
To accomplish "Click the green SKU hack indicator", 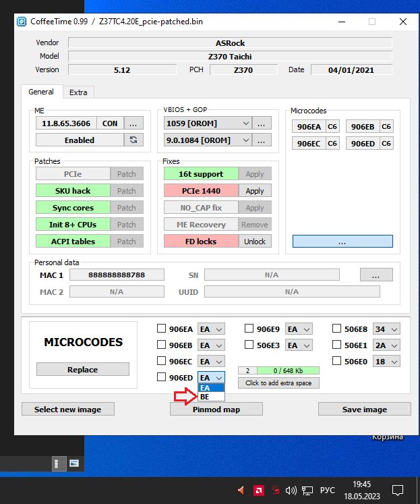I will [73, 191].
